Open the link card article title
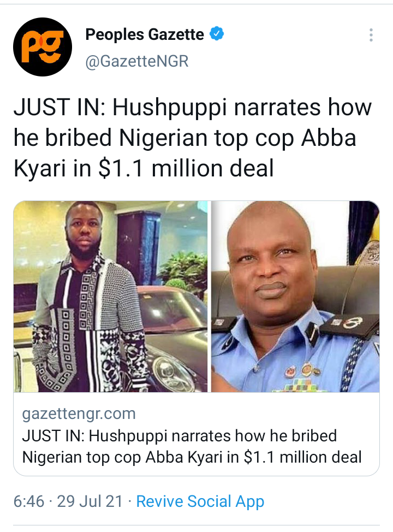393x532 pixels. 192,446
